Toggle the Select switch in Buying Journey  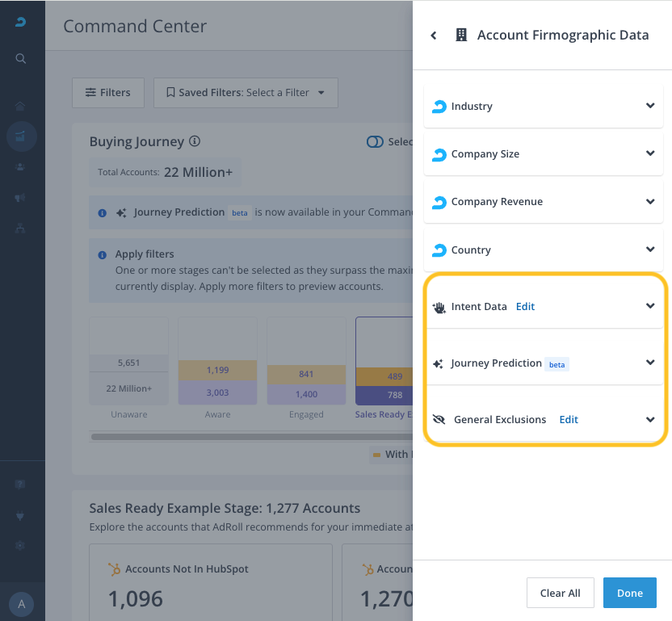click(375, 141)
